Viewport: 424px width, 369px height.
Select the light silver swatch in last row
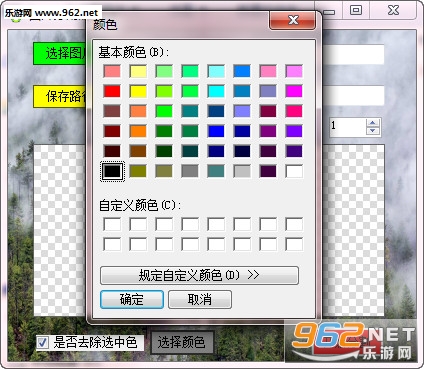coord(242,171)
